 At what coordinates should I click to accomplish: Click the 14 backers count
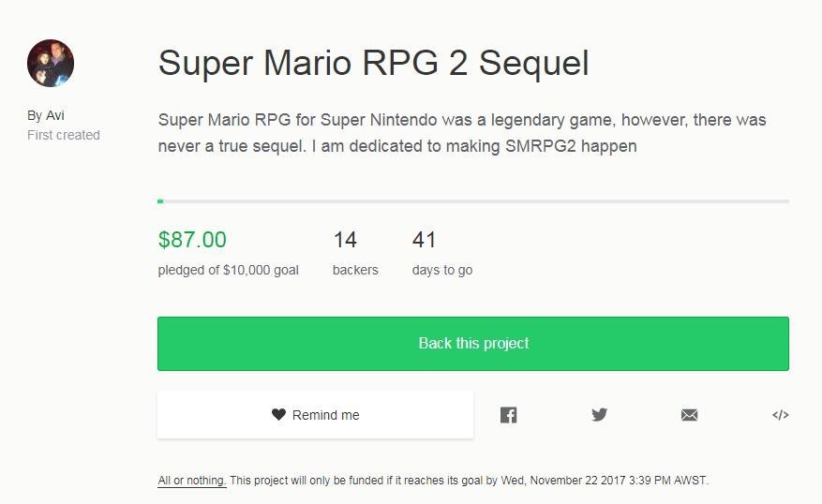click(x=345, y=240)
